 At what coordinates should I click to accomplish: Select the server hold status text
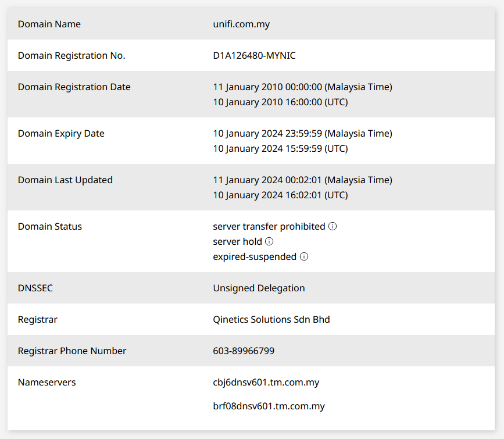(237, 241)
